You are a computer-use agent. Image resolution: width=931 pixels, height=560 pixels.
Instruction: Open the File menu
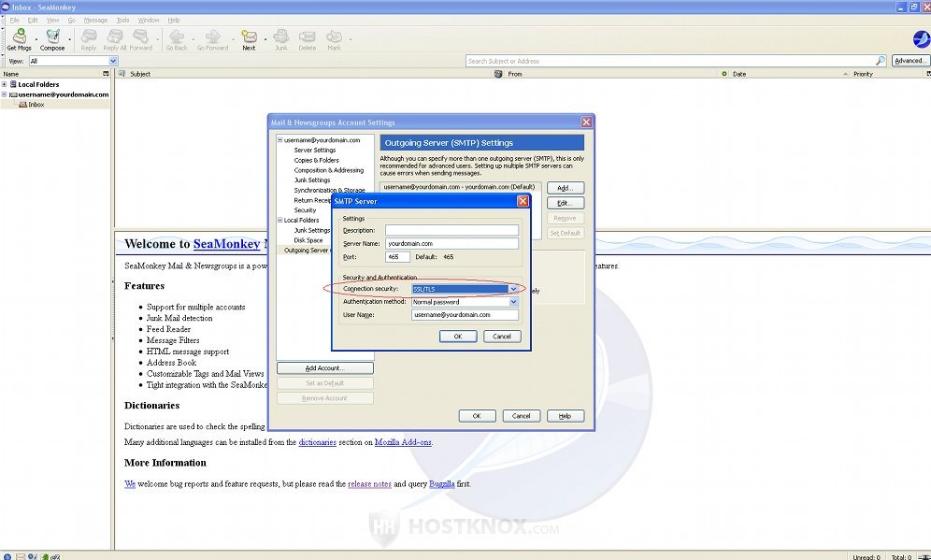click(14, 21)
